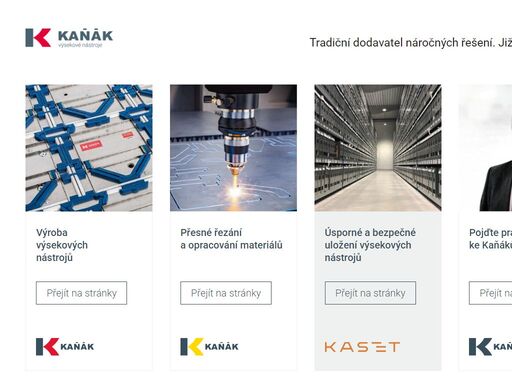Click the Kaňák header logo

click(69, 38)
